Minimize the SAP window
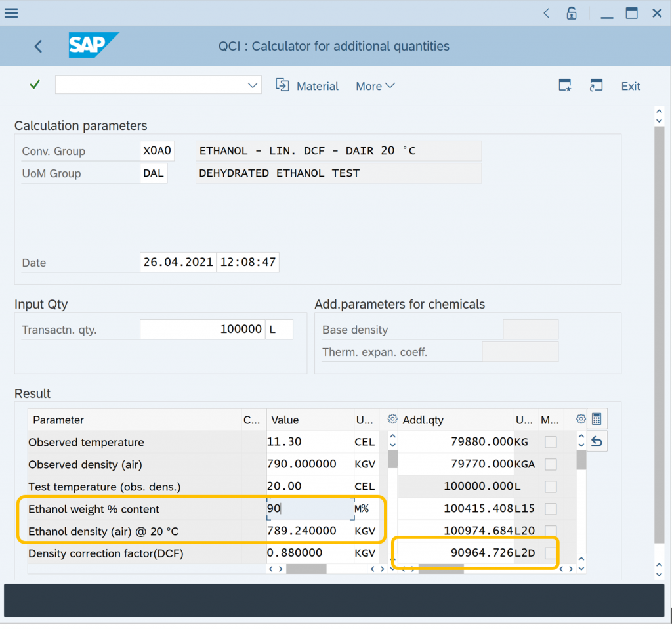672x629 pixels. (607, 16)
